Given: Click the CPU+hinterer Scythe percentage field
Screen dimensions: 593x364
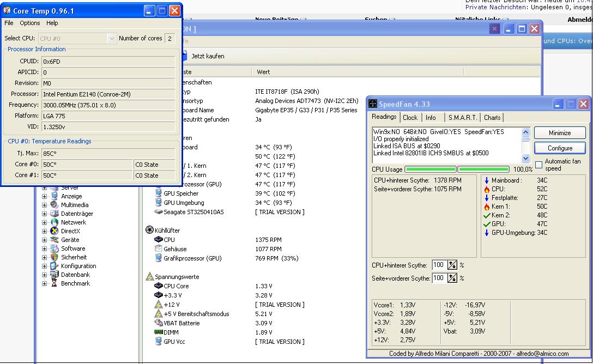Looking at the screenshot, I should (440, 265).
